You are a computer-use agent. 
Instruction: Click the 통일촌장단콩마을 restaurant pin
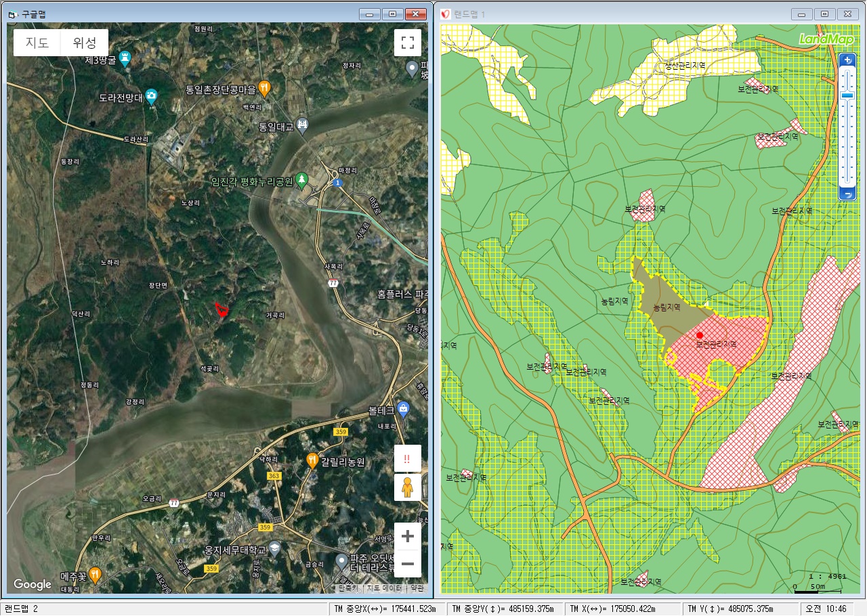pyautogui.click(x=265, y=88)
